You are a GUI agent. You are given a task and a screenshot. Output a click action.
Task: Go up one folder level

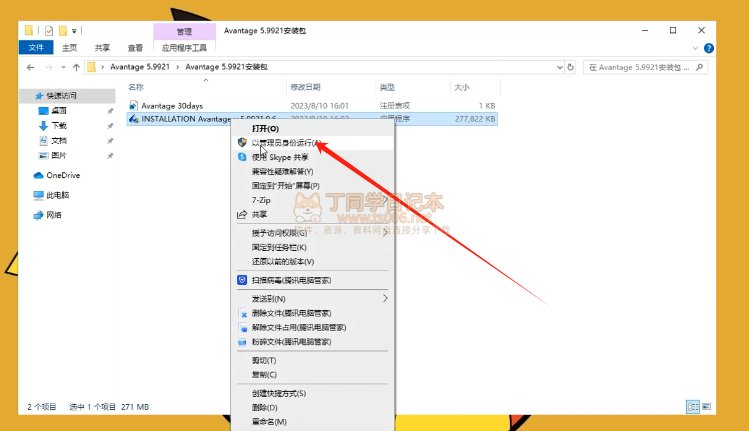click(x=76, y=67)
